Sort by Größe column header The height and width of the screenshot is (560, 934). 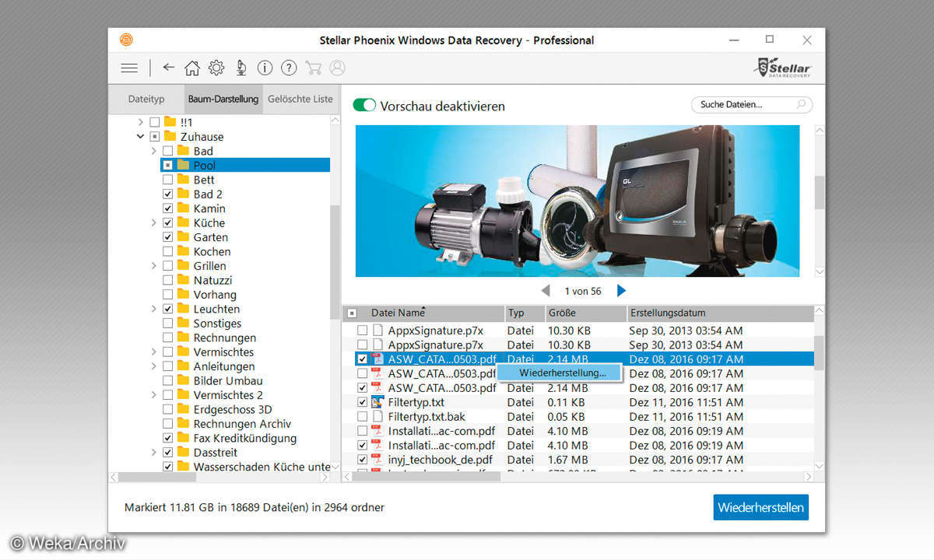coord(585,313)
